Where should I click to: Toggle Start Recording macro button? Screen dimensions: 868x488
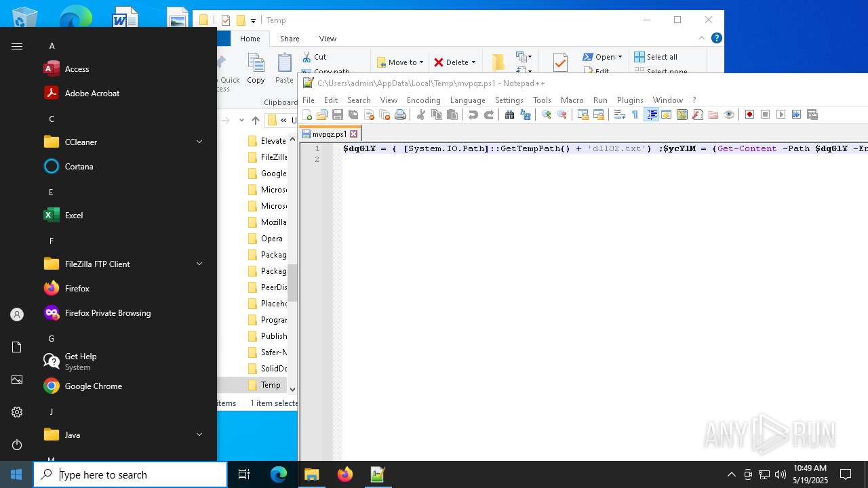click(749, 115)
